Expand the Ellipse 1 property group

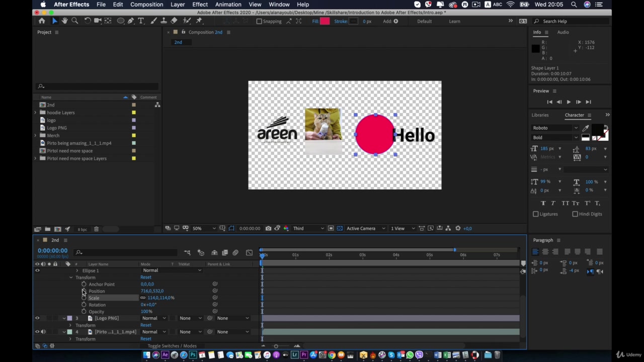(x=77, y=270)
